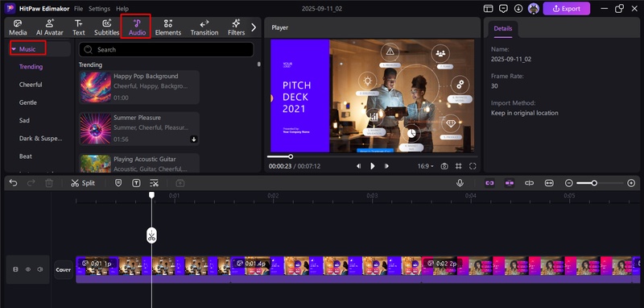The width and height of the screenshot is (644, 308).
Task: Open the Subtitles tab
Action: pyautogui.click(x=106, y=27)
